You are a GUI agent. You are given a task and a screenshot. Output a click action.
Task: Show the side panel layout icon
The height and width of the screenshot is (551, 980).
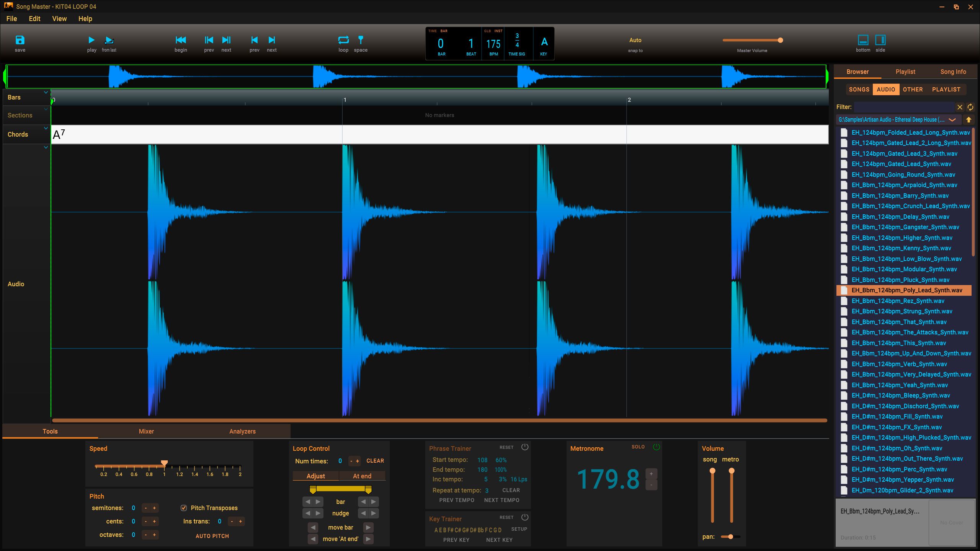pyautogui.click(x=880, y=40)
